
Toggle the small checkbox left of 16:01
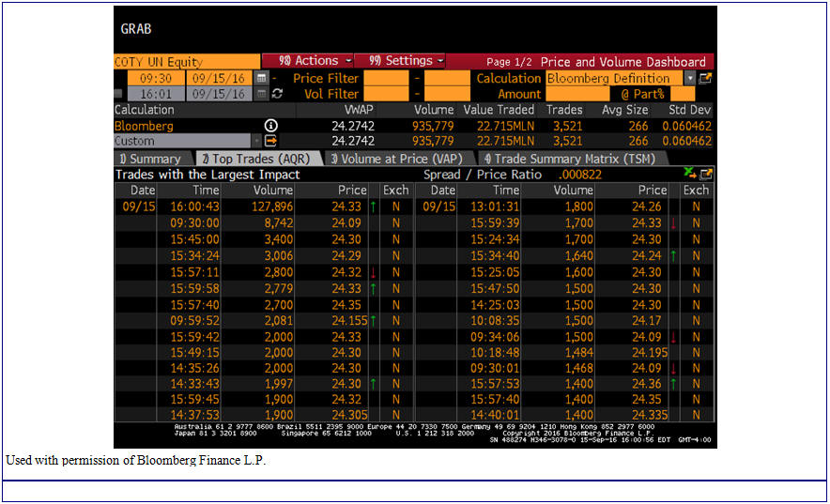[x=118, y=94]
